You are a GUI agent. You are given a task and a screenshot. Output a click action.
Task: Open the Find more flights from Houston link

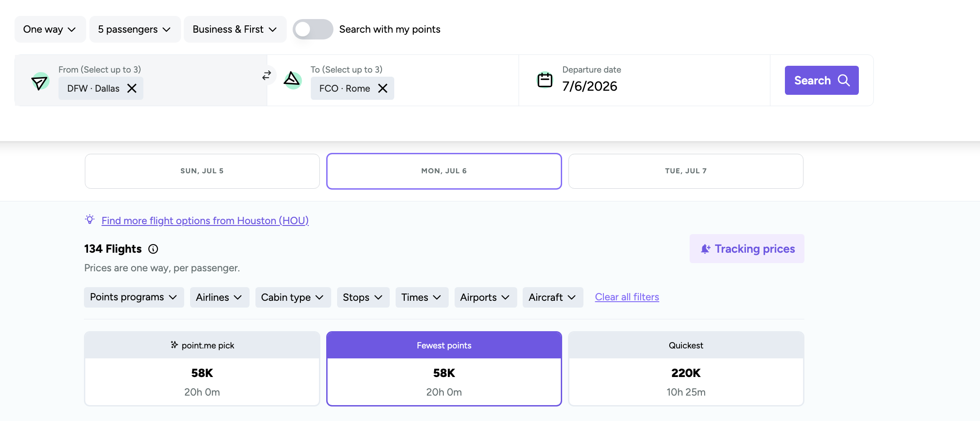pos(205,220)
